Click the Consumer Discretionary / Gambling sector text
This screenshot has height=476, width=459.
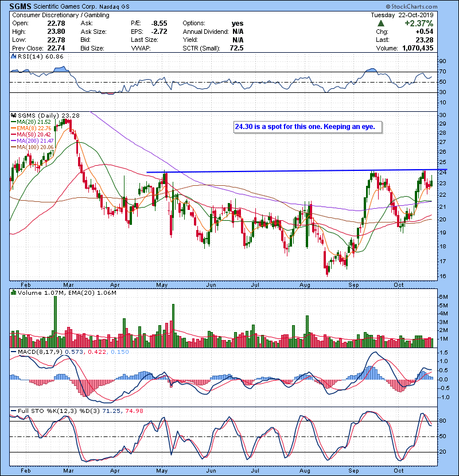[61, 15]
